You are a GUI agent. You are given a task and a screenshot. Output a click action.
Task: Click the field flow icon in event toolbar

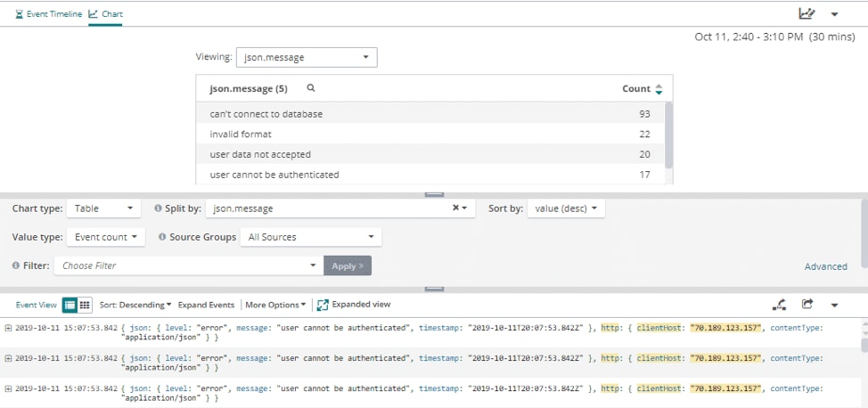tap(781, 305)
